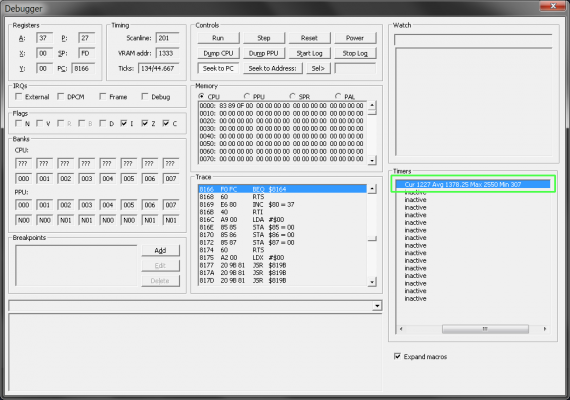Click the Reset button
This screenshot has height=400, width=570.
(x=309, y=38)
